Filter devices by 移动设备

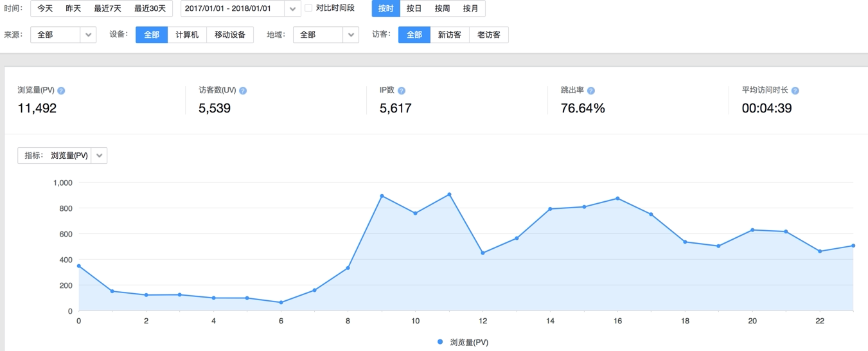pos(230,35)
